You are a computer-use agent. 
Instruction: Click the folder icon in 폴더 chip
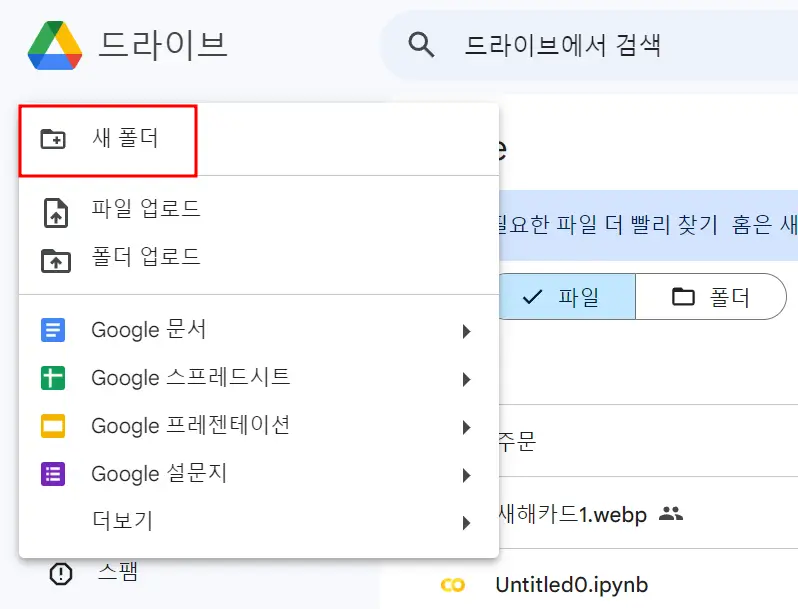tap(683, 297)
